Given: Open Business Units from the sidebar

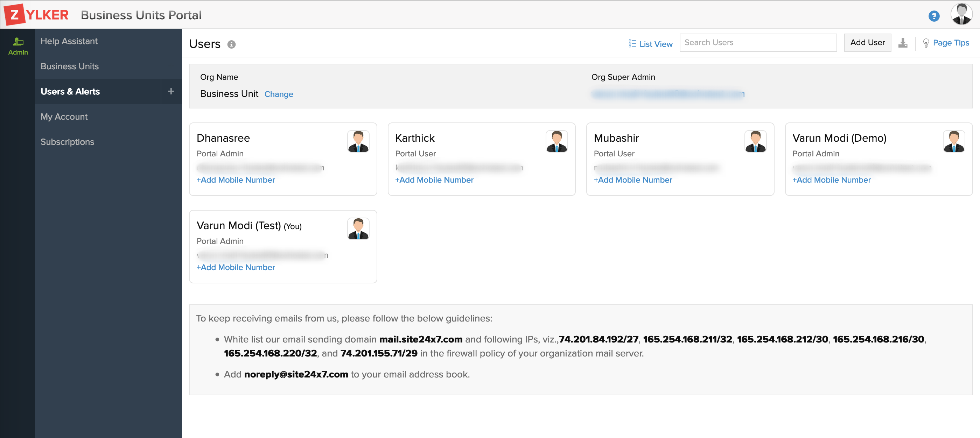Looking at the screenshot, I should tap(70, 66).
